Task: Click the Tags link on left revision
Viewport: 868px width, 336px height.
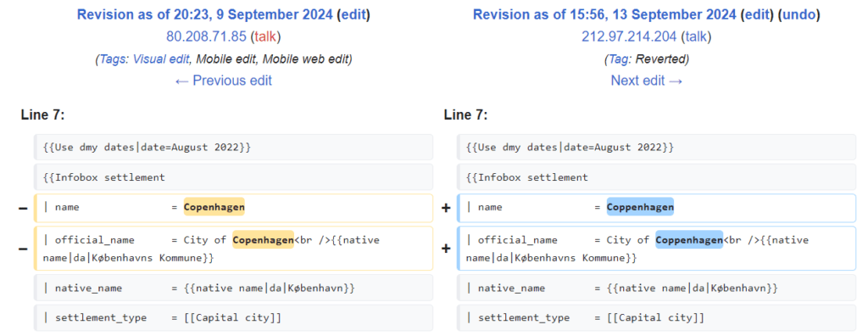Action: point(113,59)
